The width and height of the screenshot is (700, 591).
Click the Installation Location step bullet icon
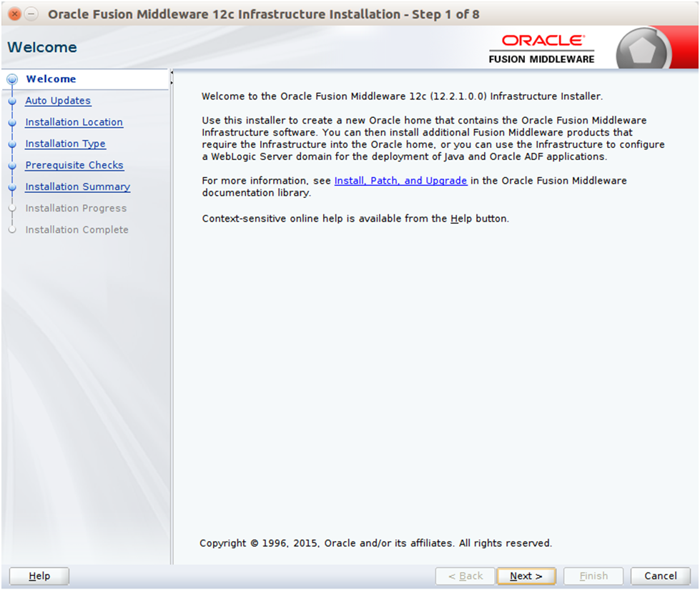(x=12, y=123)
